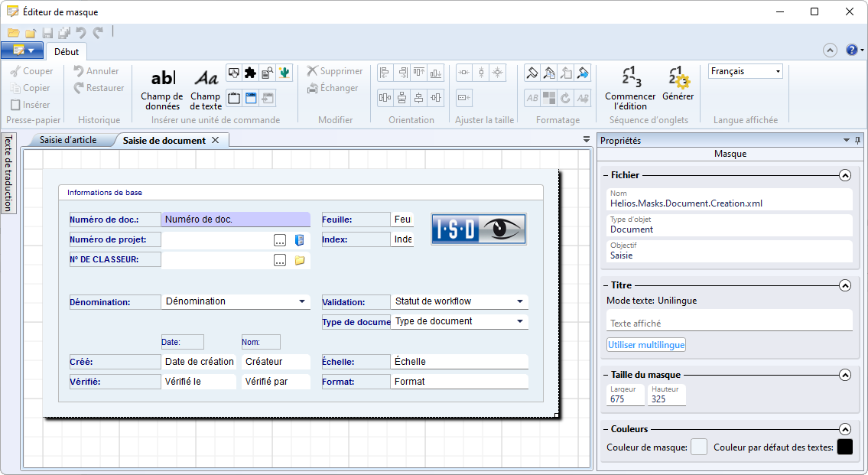
Task: Select the Début ribbon tab
Action: point(67,52)
